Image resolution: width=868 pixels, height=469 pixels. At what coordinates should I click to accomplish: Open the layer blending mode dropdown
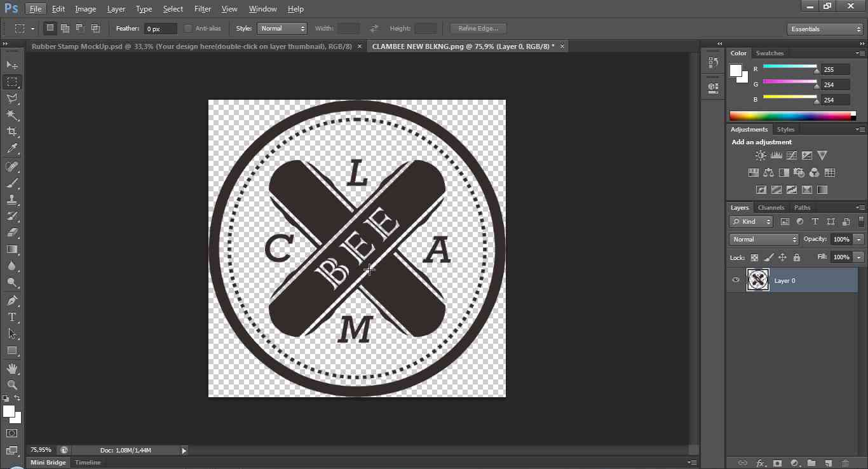tap(763, 239)
